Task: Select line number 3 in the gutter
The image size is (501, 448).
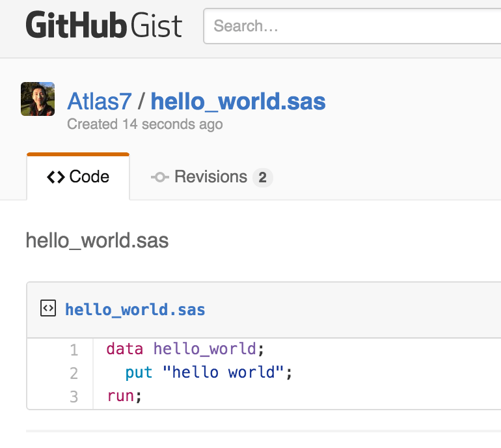Action: tap(74, 396)
